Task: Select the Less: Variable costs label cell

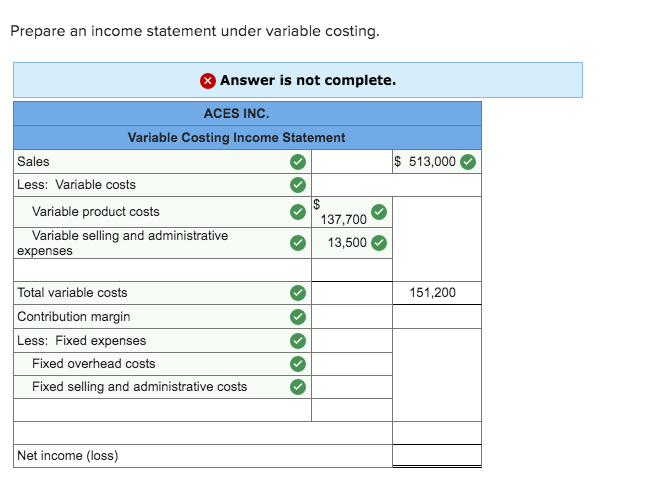Action: point(162,185)
